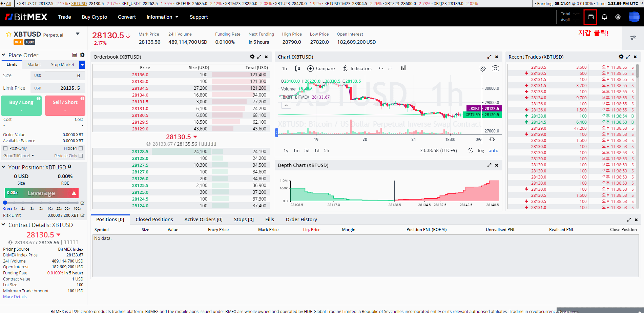Favorite XBTUSD with the star icon
Screen dimensions: 644x313
tap(9, 35)
